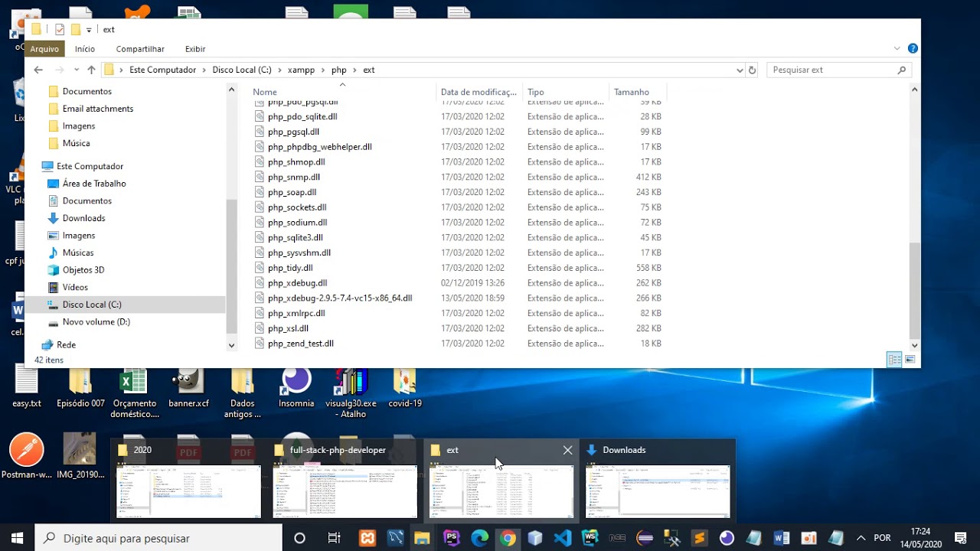This screenshot has height=551, width=980.
Task: Open Downloads in the navigation pane
Action: pyautogui.click(x=83, y=218)
